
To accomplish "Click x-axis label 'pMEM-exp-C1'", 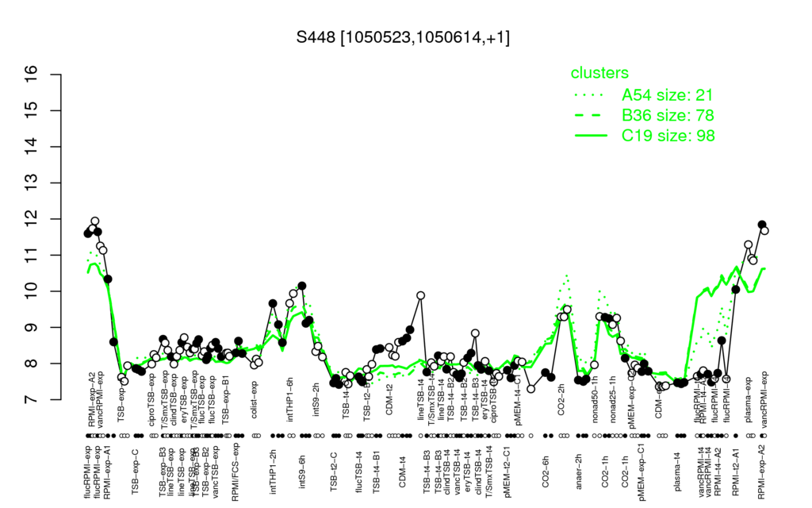I will coord(642,473).
